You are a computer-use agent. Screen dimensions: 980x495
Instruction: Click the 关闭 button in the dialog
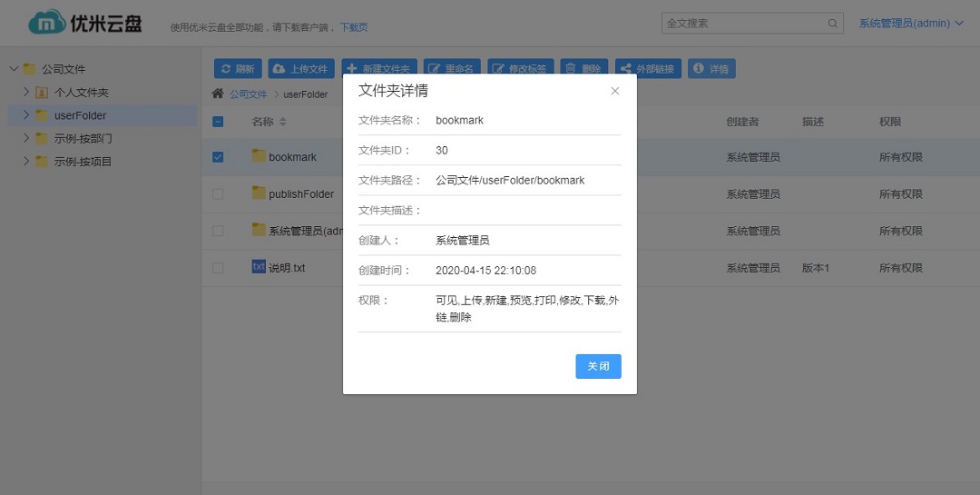click(x=598, y=366)
